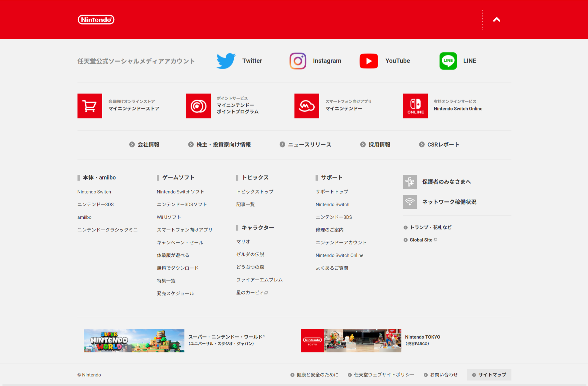Open Nintendo Switch Online under サポート
Screen dimensions: 588x386
pos(339,255)
